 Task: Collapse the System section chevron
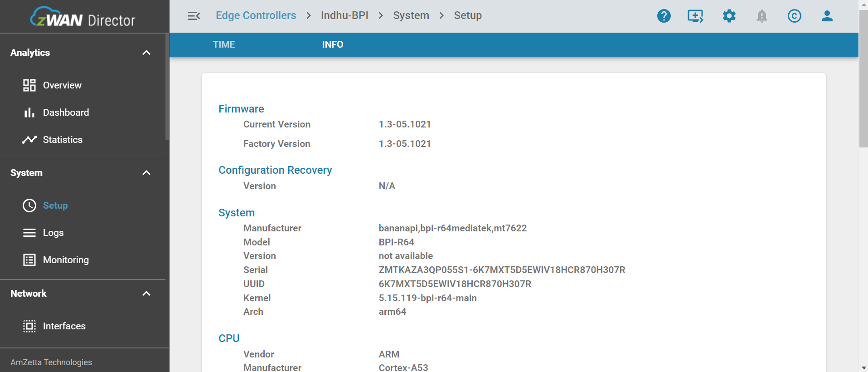pyautogui.click(x=146, y=173)
